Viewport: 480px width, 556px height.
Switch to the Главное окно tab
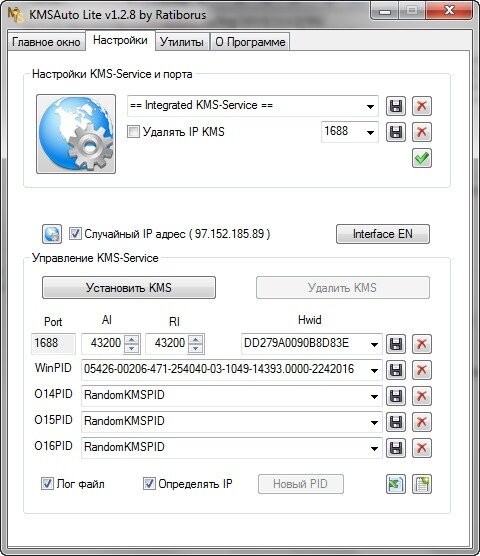[46, 42]
